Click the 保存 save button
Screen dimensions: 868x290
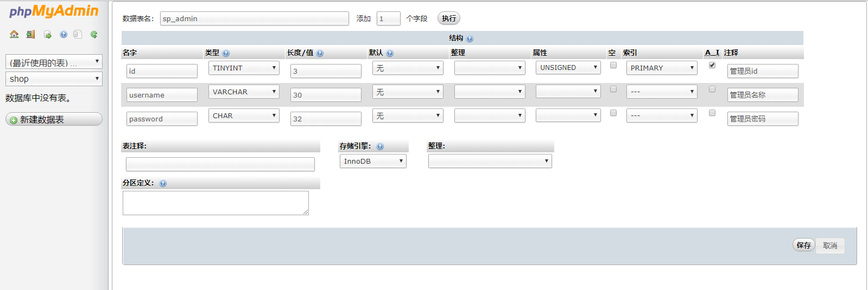(x=804, y=245)
